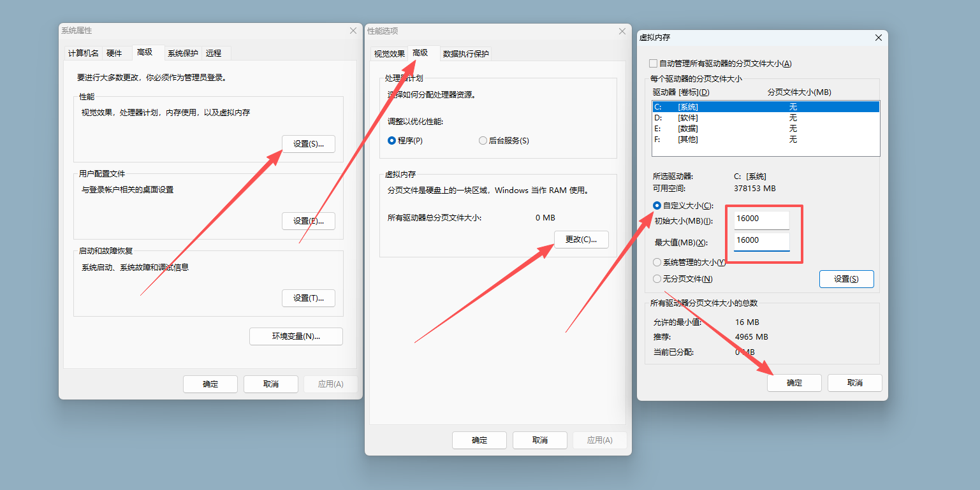Image resolution: width=980 pixels, height=490 pixels.
Task: Click 设置(S) button in 虚拟内存 dialog
Action: point(846,279)
